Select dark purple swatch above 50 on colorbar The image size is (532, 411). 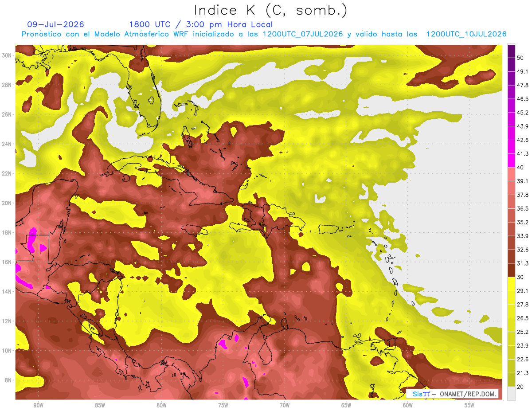(511, 51)
